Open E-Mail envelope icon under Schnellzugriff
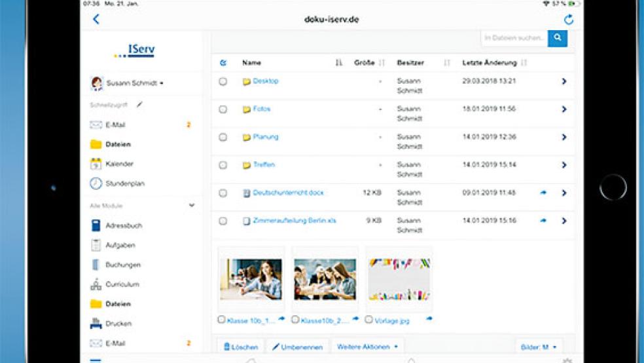Screen dimensions: 644x363 (x=96, y=124)
